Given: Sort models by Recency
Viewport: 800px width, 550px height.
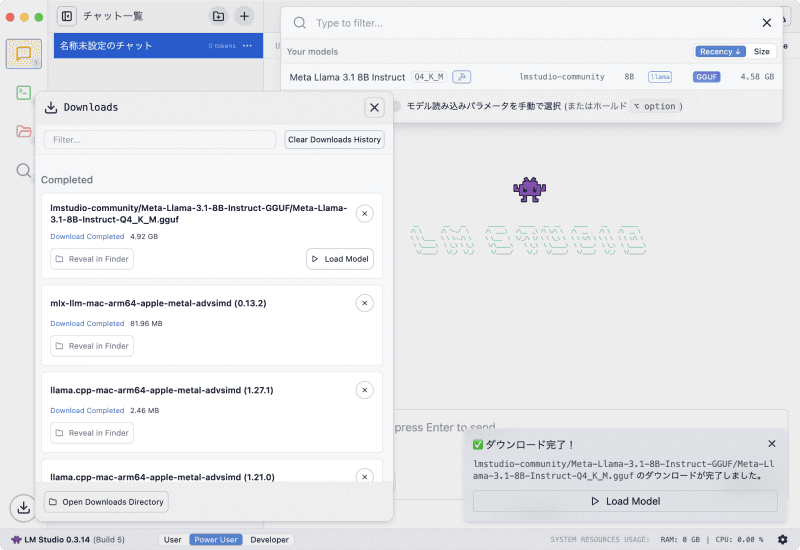Looking at the screenshot, I should tap(720, 52).
